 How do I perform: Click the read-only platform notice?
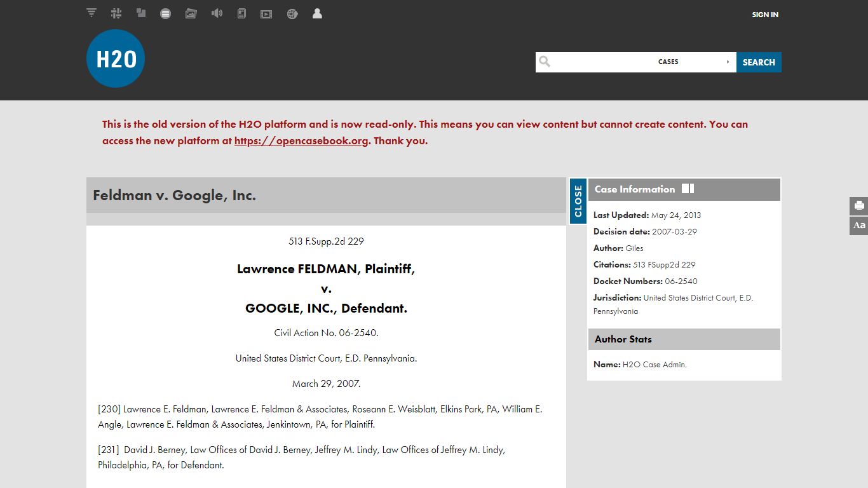[x=425, y=133]
